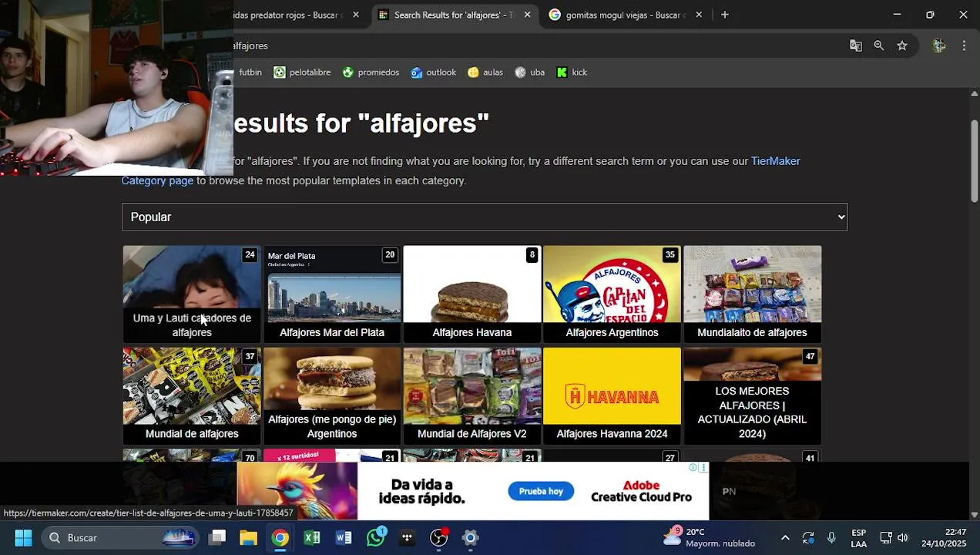Open the 'Mundial de Alfajores V2' template
980x555 pixels.
click(472, 395)
